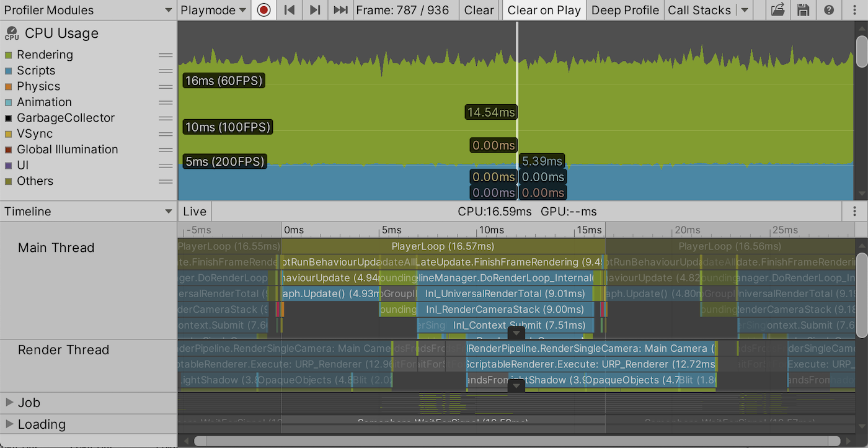The height and width of the screenshot is (448, 868).
Task: Click the chart area vertical scrollbar
Action: 862,52
